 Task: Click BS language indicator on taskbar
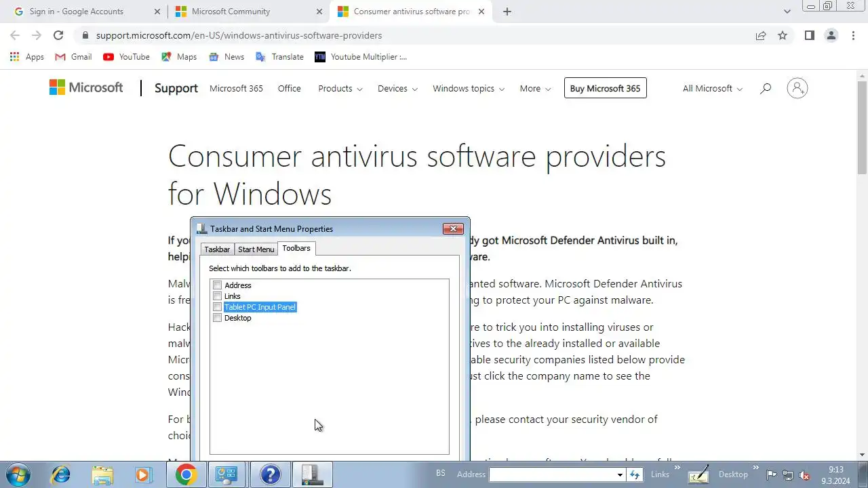[x=441, y=474]
